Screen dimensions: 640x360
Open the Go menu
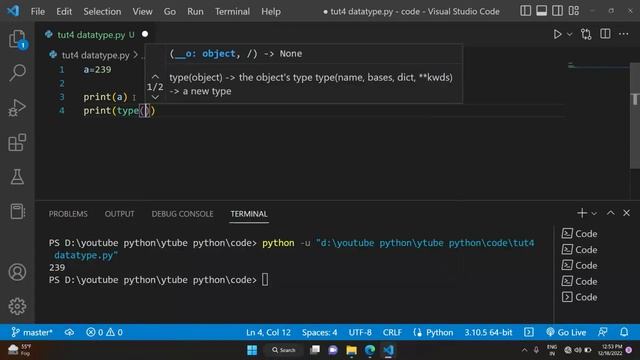tap(170, 11)
